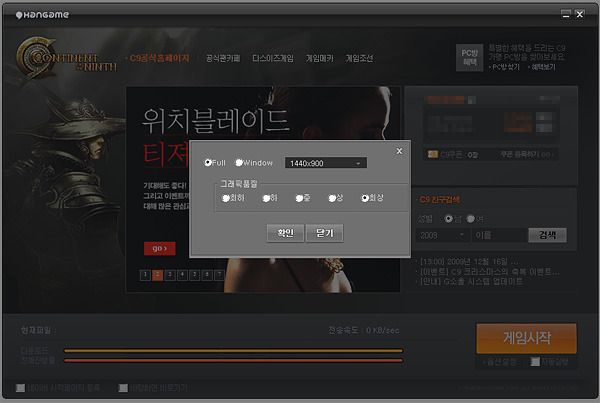Image resolution: width=600 pixels, height=403 pixels.
Task: Toggle the start page registration checkbox
Action: (x=20, y=388)
